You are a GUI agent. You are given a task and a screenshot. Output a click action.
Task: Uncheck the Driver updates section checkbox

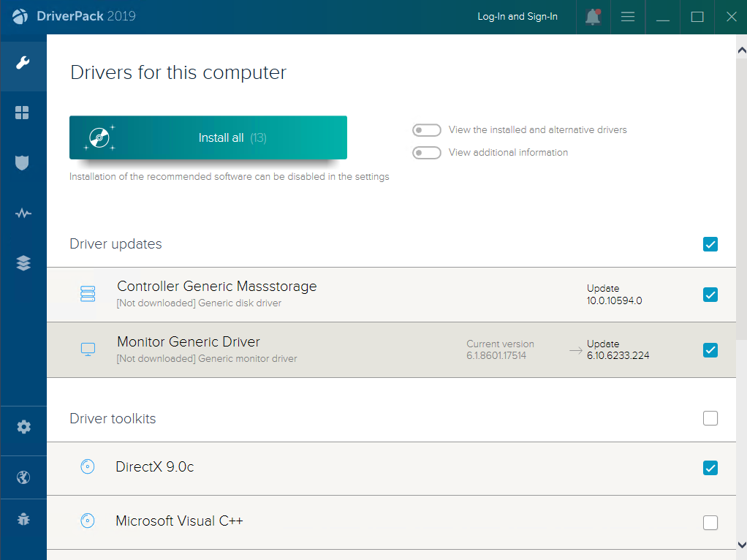coord(710,244)
